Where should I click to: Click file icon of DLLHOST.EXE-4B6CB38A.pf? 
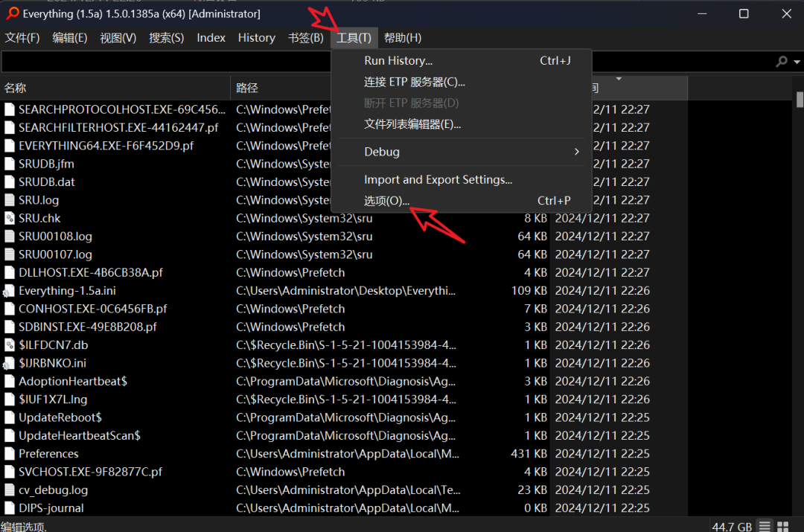click(9, 272)
